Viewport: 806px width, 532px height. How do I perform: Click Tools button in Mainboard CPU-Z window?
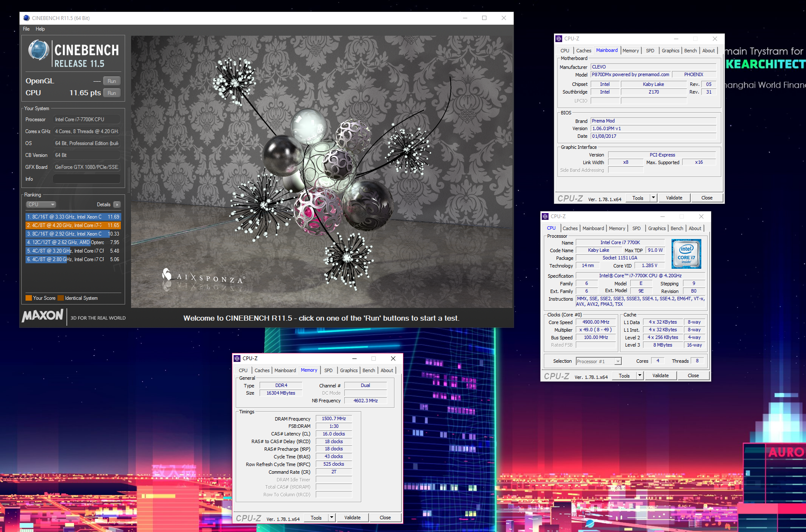point(637,198)
